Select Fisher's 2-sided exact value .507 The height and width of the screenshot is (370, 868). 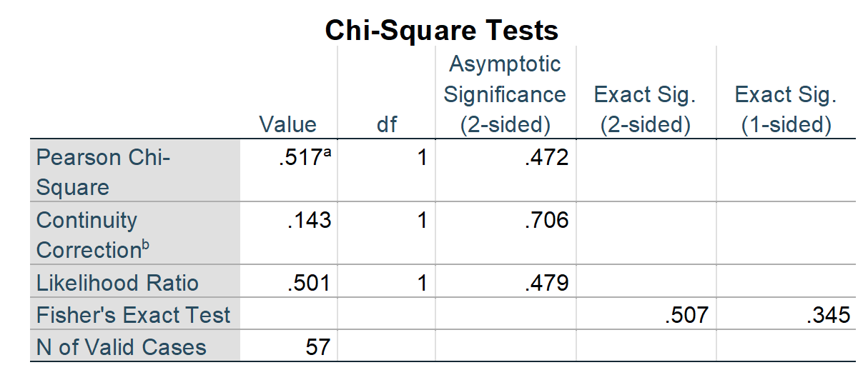click(686, 315)
